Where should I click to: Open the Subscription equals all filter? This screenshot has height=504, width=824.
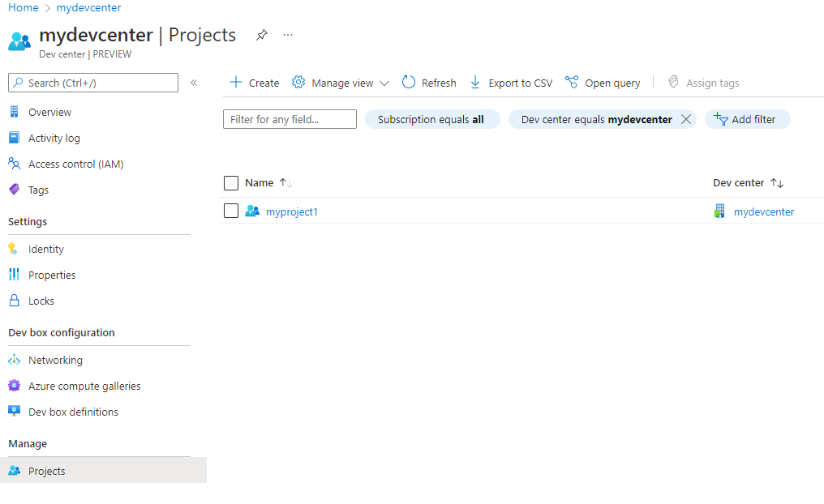tap(432, 119)
